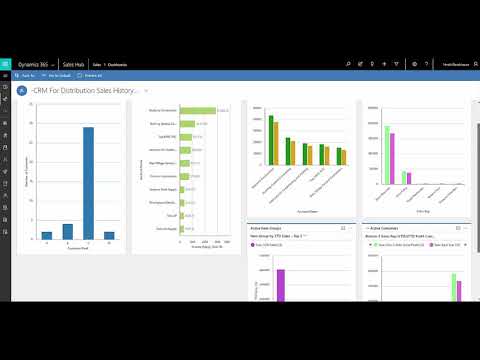Click the Sales breadcrumb item
480x360 pixels.
pyautogui.click(x=97, y=65)
